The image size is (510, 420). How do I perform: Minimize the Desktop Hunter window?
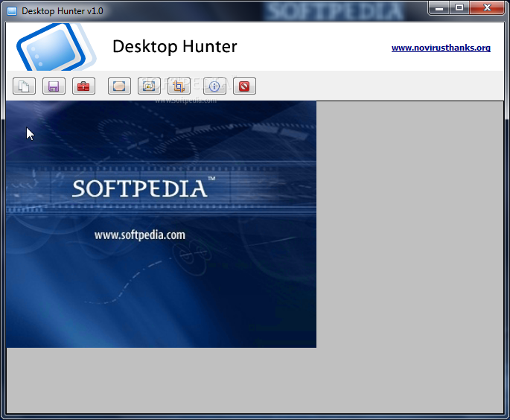coord(439,7)
